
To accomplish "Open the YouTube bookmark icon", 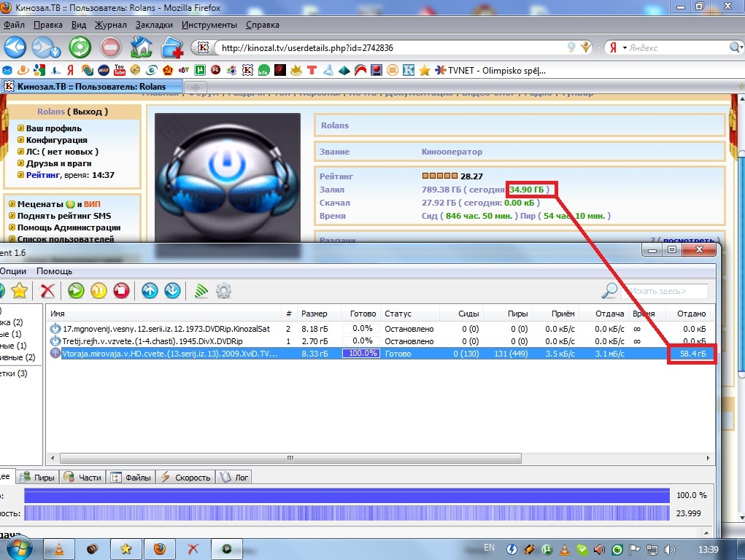I will tap(119, 70).
